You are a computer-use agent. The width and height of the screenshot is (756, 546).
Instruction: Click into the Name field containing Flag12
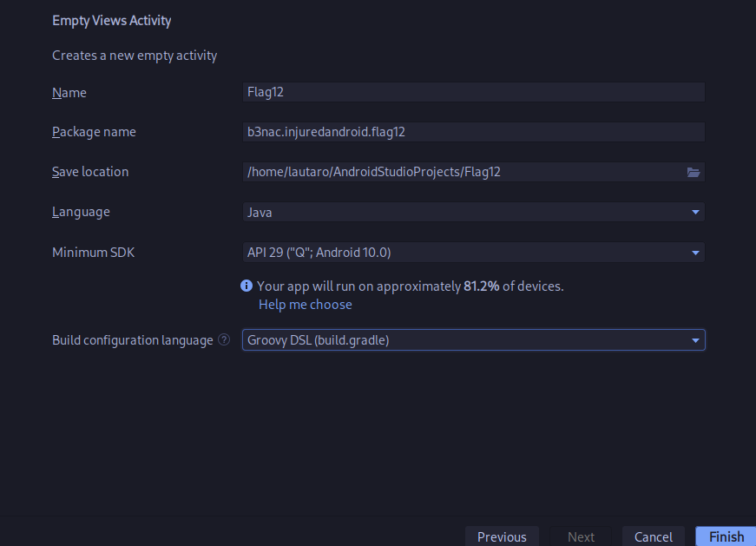(473, 92)
